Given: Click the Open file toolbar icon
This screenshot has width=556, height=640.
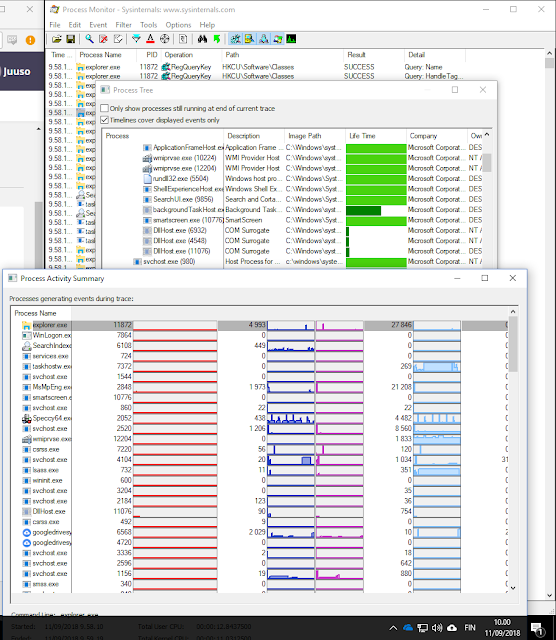Looking at the screenshot, I should [x=56, y=39].
